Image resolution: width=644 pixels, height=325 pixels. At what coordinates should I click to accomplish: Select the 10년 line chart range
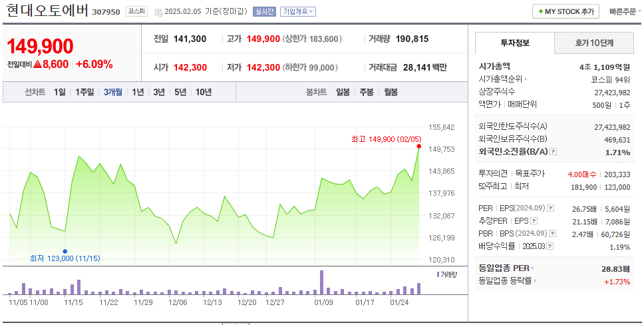pyautogui.click(x=204, y=92)
